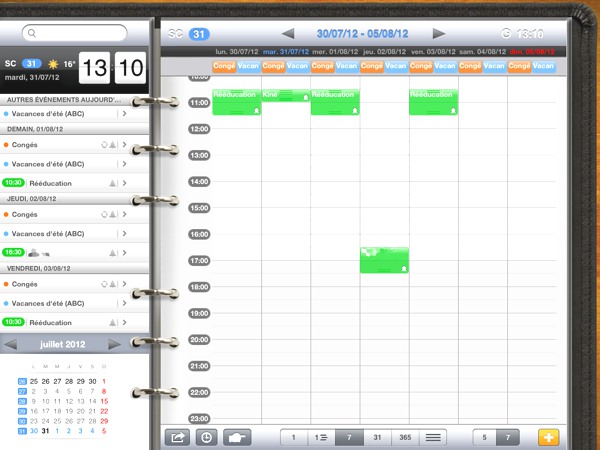The height and width of the screenshot is (450, 600).
Task: Open the green Thursday 17:00 event block
Action: tap(384, 260)
